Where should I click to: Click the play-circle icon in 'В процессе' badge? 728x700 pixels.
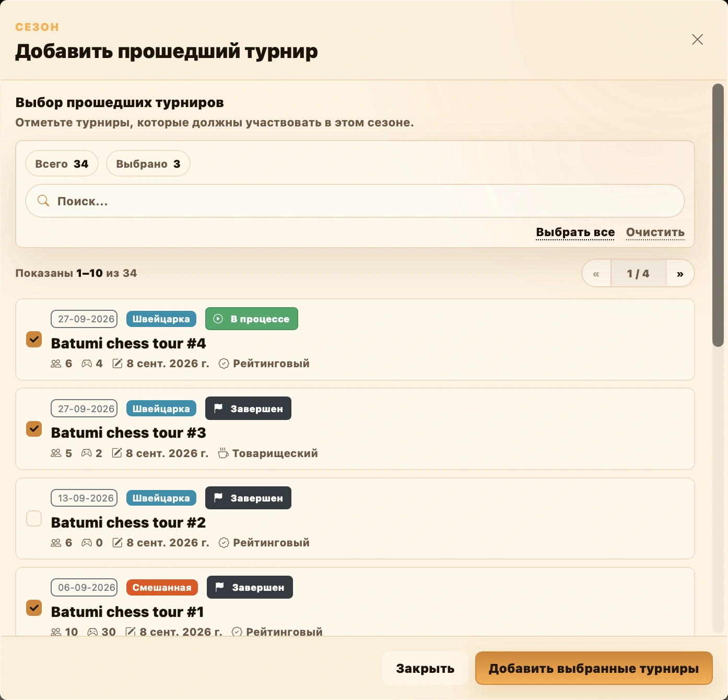(218, 319)
